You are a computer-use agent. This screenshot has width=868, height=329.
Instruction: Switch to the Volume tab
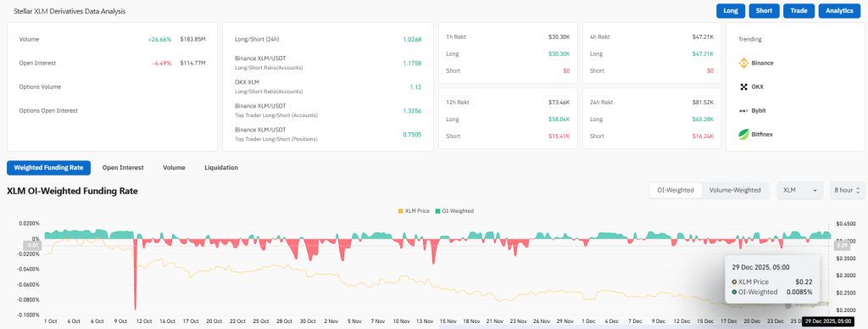click(174, 167)
